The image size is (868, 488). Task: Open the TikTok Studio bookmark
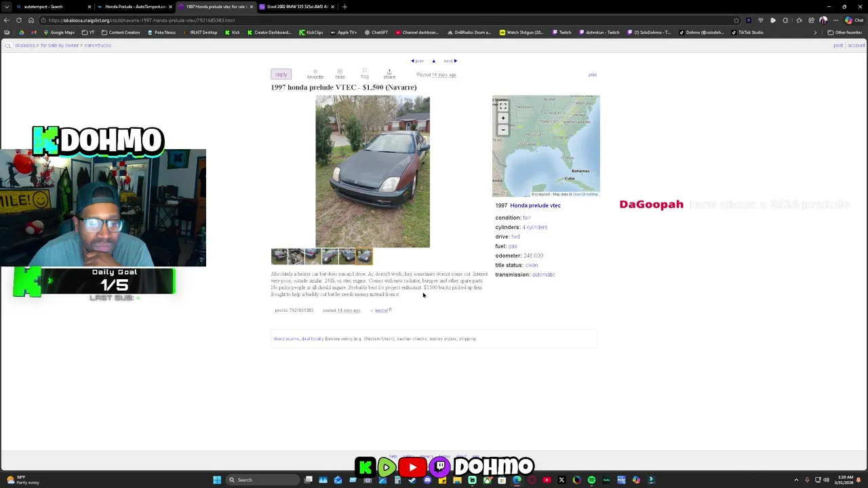pyautogui.click(x=747, y=33)
